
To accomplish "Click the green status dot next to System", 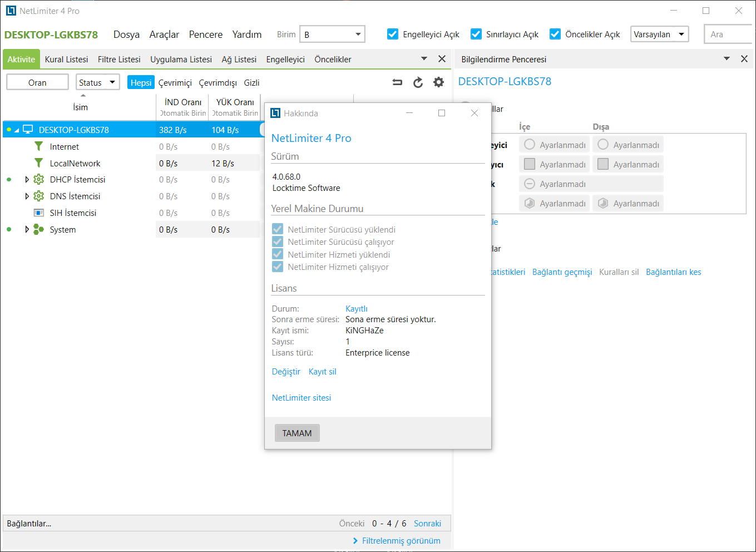I will tap(9, 229).
